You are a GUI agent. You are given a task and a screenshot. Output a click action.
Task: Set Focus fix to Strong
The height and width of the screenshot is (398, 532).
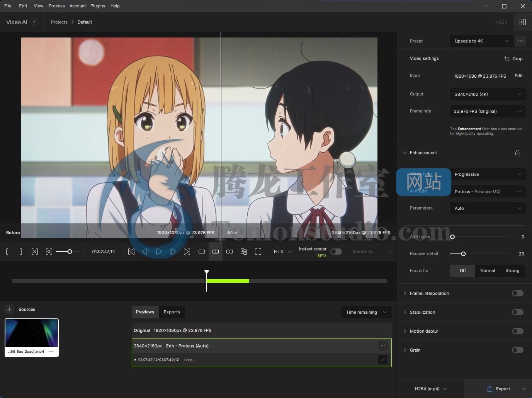tap(512, 270)
